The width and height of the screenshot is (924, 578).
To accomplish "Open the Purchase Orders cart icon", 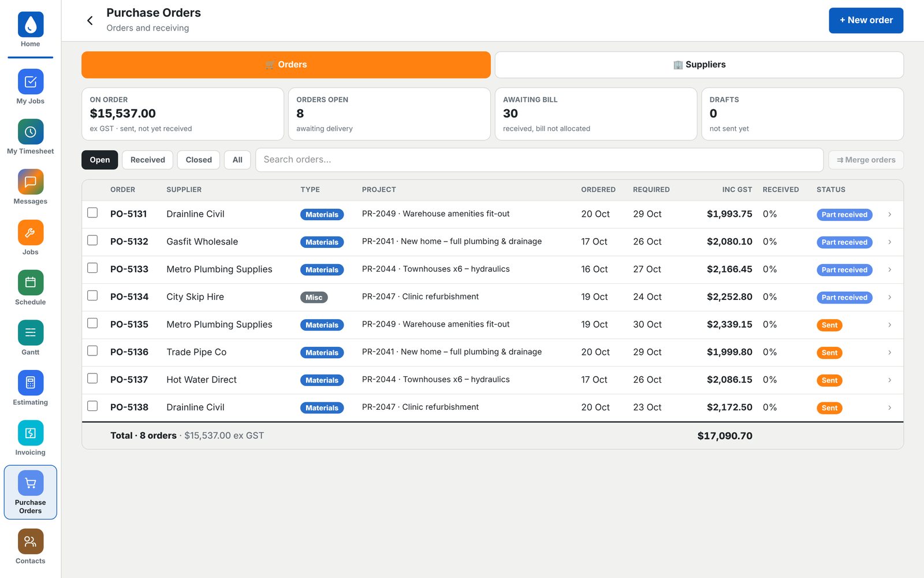I will tap(31, 483).
